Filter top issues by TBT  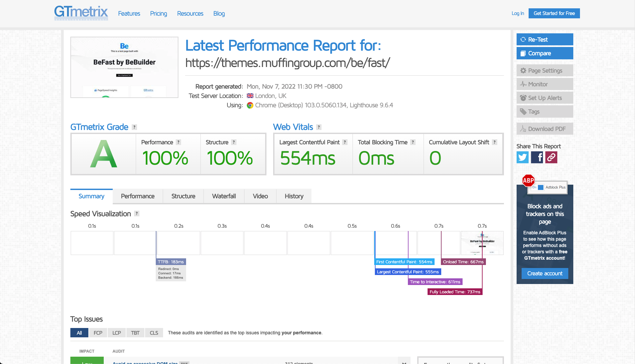coord(135,333)
